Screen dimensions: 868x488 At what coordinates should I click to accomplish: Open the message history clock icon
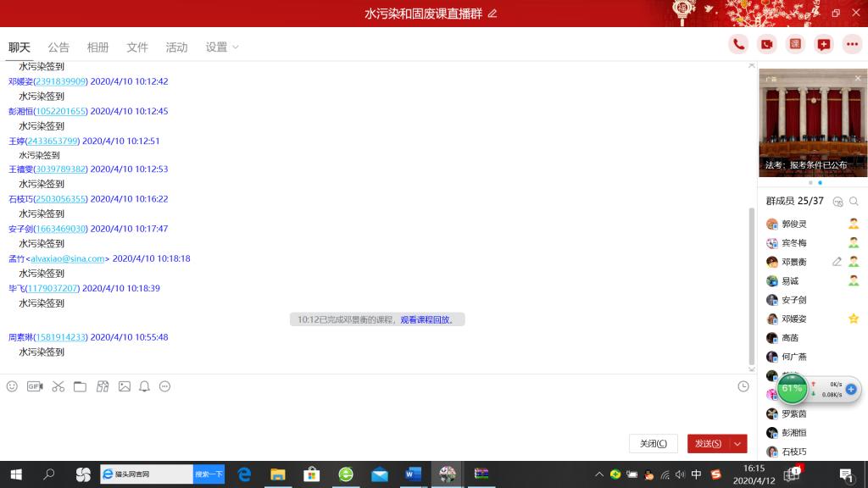[x=743, y=386]
